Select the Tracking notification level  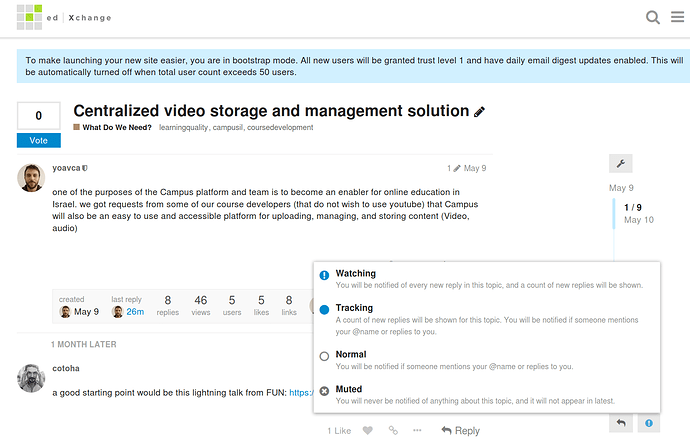point(354,308)
